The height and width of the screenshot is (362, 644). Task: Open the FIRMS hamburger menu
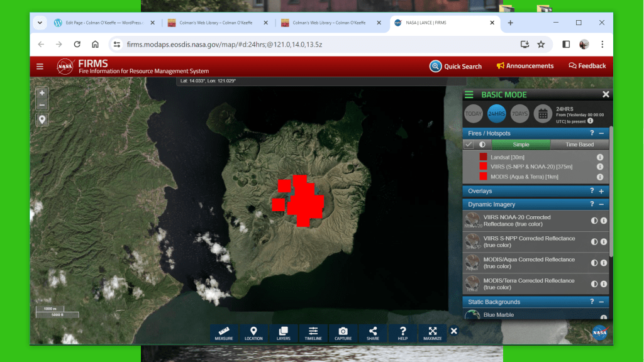coord(40,67)
